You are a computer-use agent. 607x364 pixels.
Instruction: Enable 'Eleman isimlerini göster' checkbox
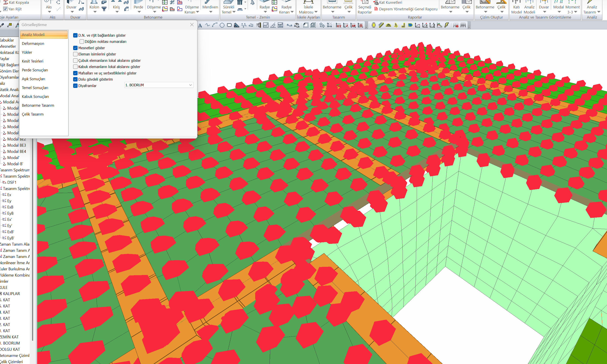tap(75, 54)
